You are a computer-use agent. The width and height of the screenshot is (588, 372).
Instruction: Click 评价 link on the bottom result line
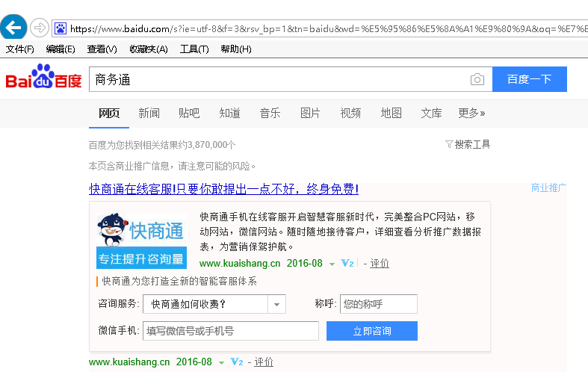(264, 362)
